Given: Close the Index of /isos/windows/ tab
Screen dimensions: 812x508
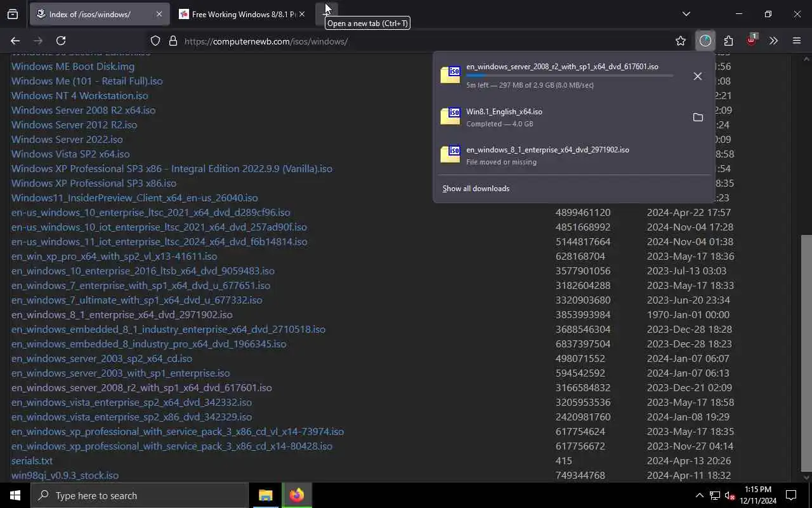Looking at the screenshot, I should (x=159, y=14).
